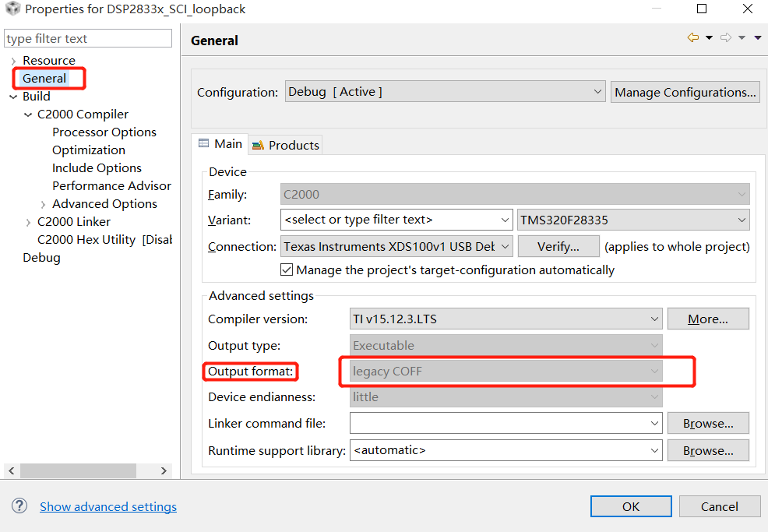Open the Compiler version dropdown

click(506, 319)
